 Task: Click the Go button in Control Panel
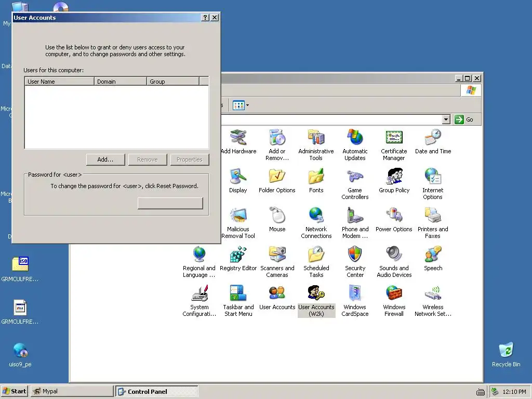pos(464,119)
